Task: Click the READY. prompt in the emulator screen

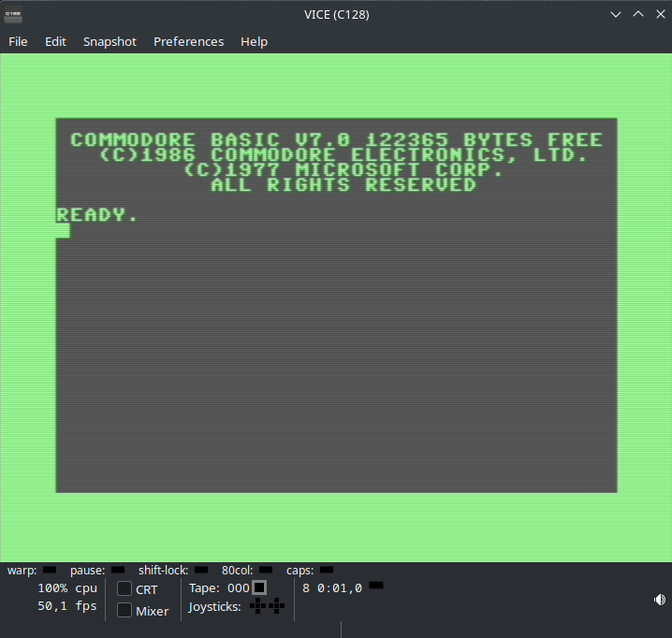Action: (x=96, y=215)
